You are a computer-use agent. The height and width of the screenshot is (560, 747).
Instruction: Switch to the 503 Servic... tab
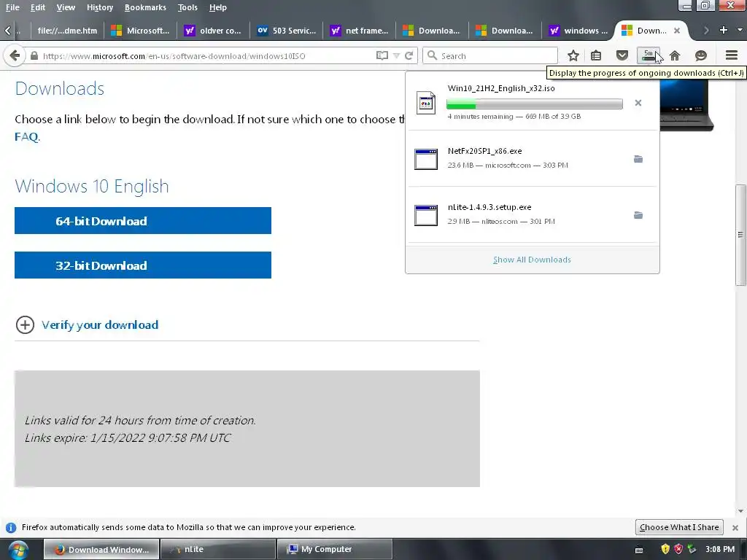(286, 31)
